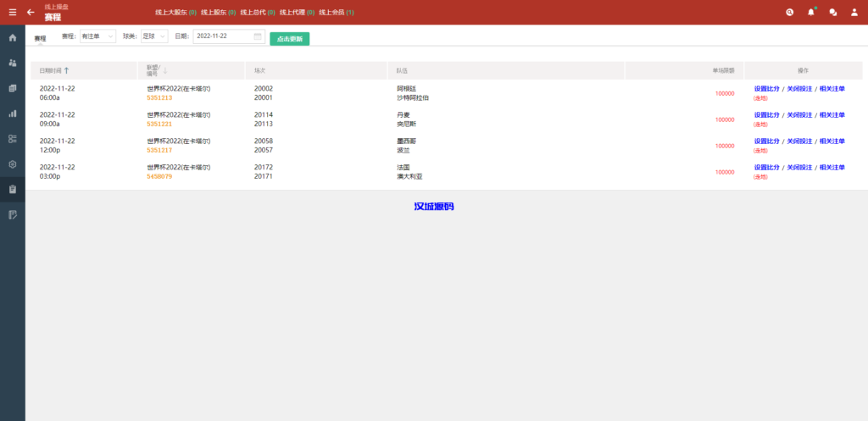Click the search icon in the header

(789, 12)
